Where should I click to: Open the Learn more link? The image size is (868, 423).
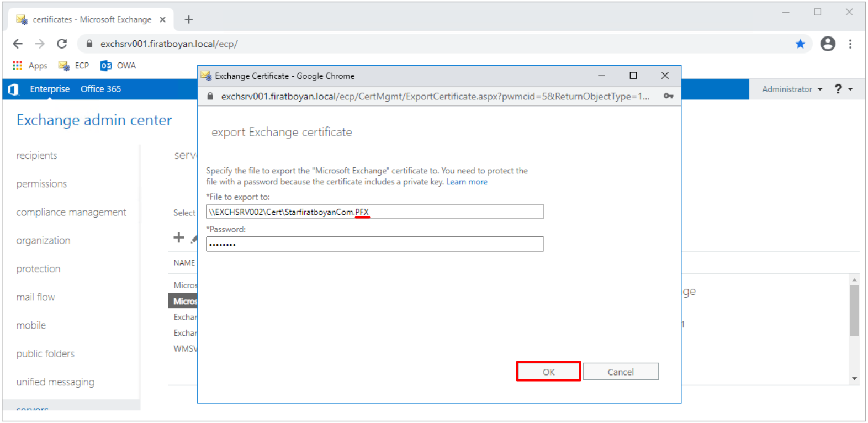(467, 182)
